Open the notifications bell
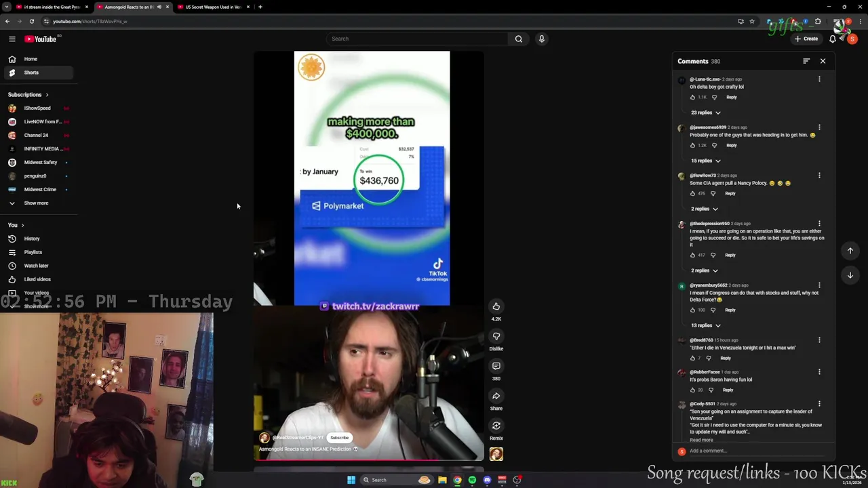The image size is (868, 488). [x=833, y=39]
